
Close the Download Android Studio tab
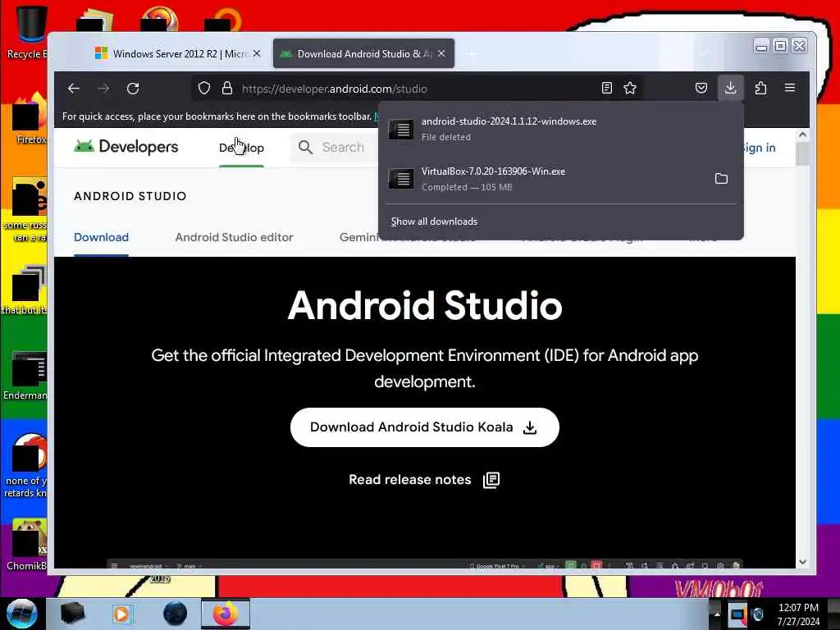[441, 53]
